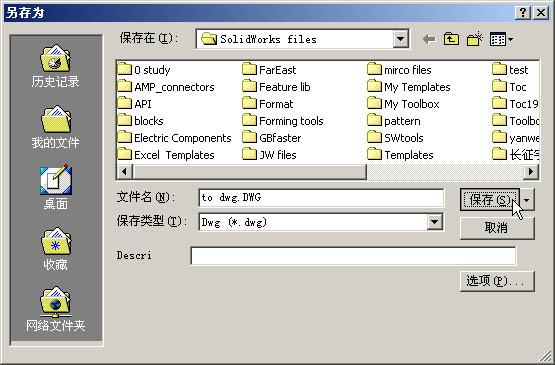The image size is (555, 365).
Task: Expand the 保存类型 file type dropdown
Action: tap(434, 222)
